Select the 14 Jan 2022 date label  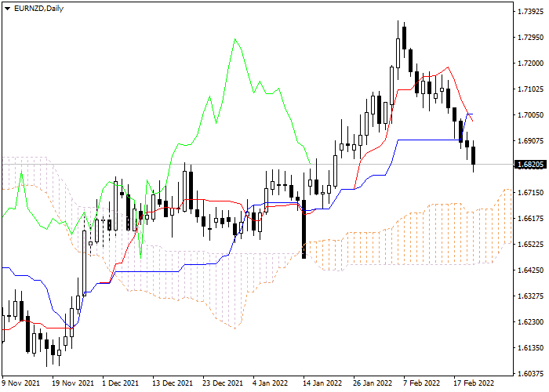pos(322,383)
